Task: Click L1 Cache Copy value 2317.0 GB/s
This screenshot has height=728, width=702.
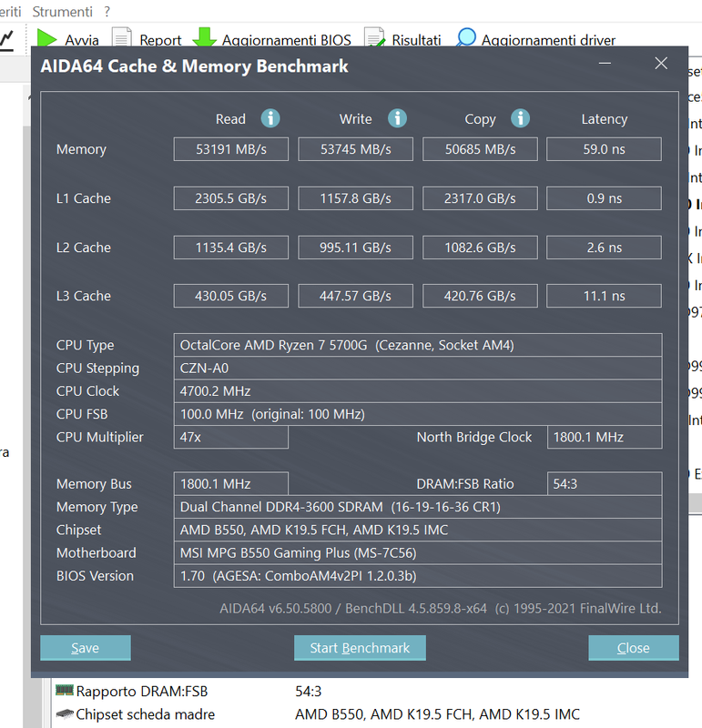Action: pyautogui.click(x=480, y=198)
